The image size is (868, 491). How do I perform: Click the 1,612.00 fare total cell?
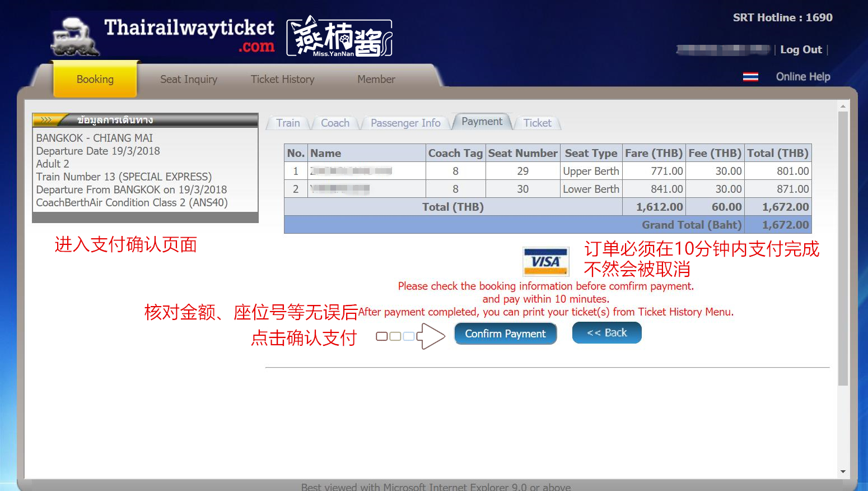654,207
